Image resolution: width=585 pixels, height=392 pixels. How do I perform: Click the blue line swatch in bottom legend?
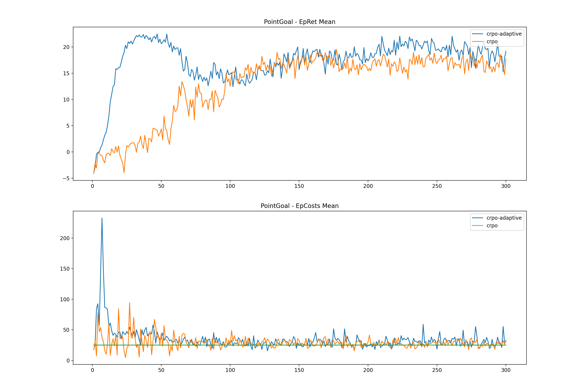(x=477, y=218)
